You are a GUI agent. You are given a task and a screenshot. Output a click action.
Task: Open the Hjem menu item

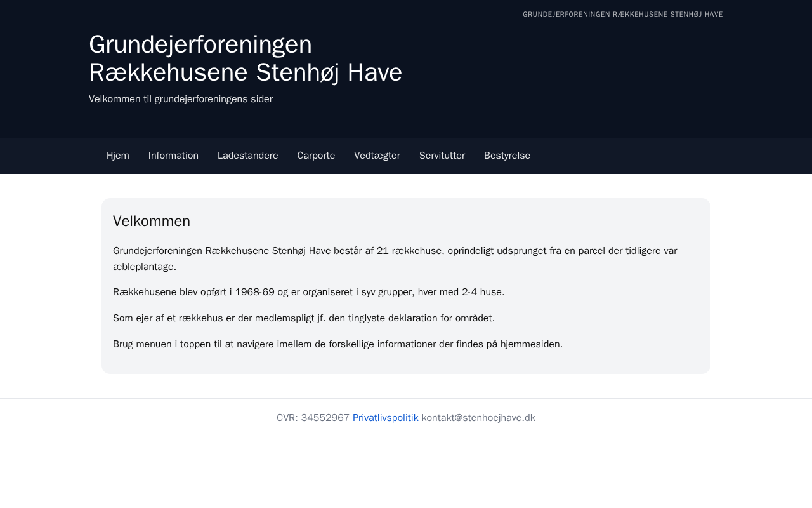pos(118,156)
